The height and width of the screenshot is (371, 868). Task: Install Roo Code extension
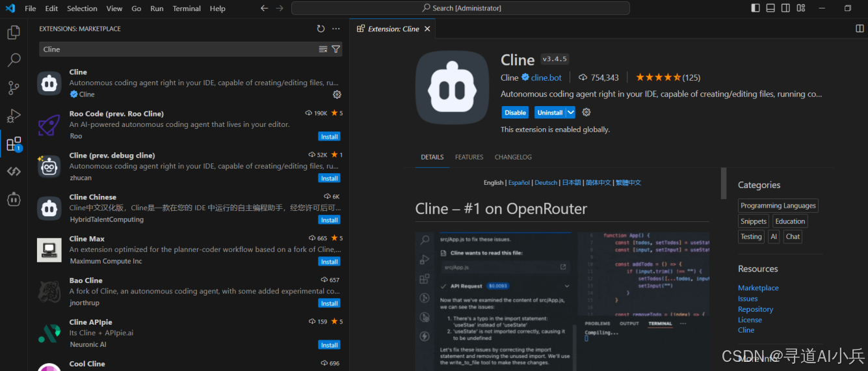click(330, 137)
